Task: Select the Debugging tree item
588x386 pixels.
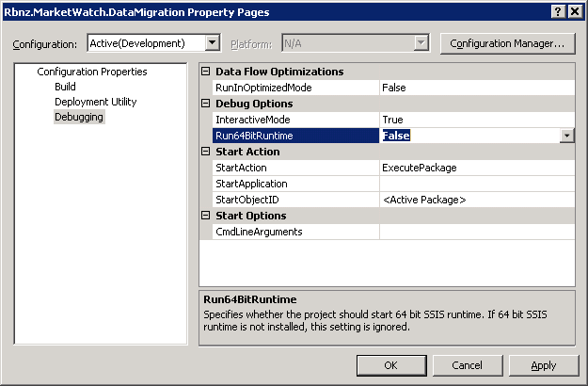Action: [x=79, y=117]
